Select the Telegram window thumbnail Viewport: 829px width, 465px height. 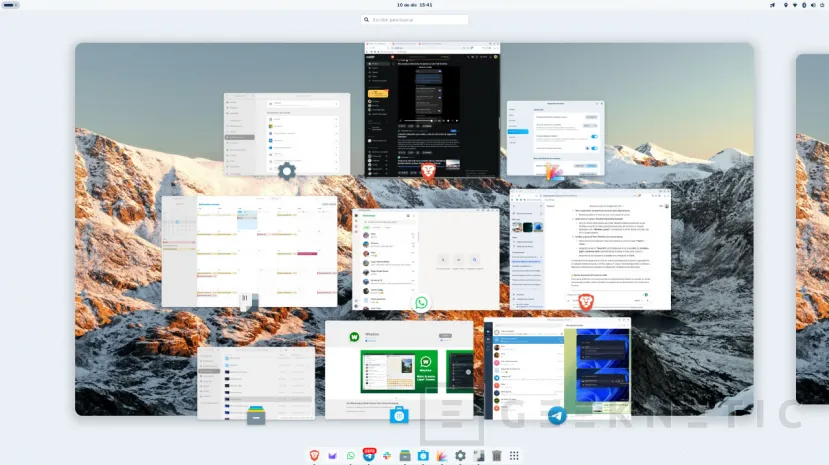(557, 368)
